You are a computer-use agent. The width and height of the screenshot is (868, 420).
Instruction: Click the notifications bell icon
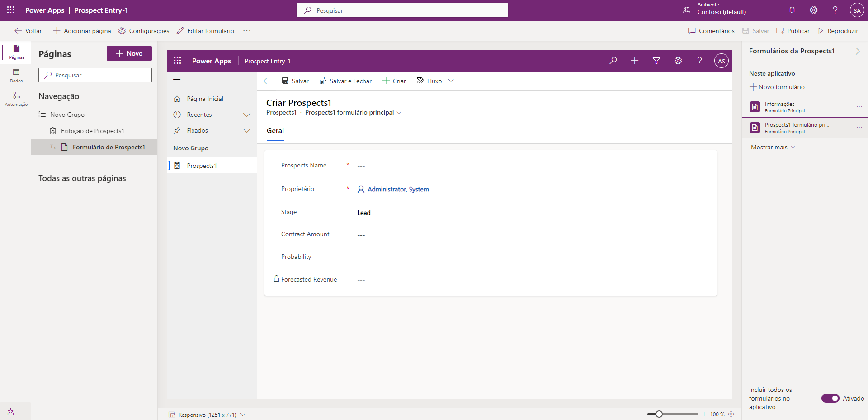(792, 10)
